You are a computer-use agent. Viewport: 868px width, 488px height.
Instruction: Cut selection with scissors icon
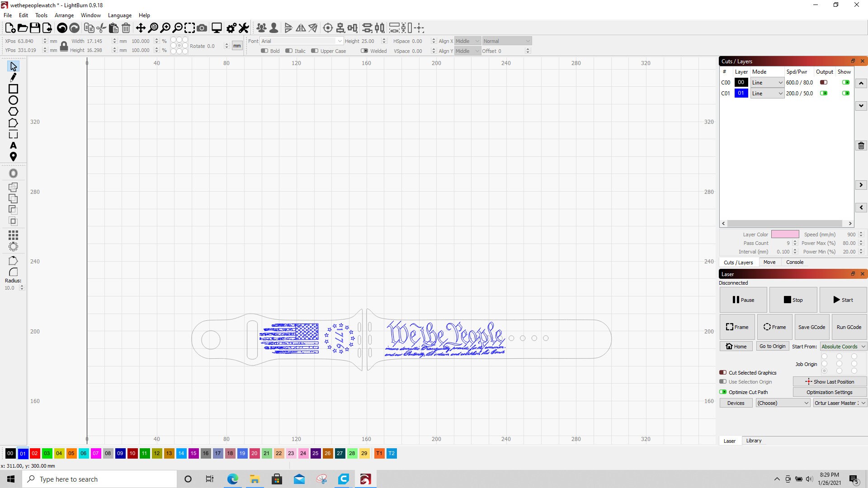(101, 28)
